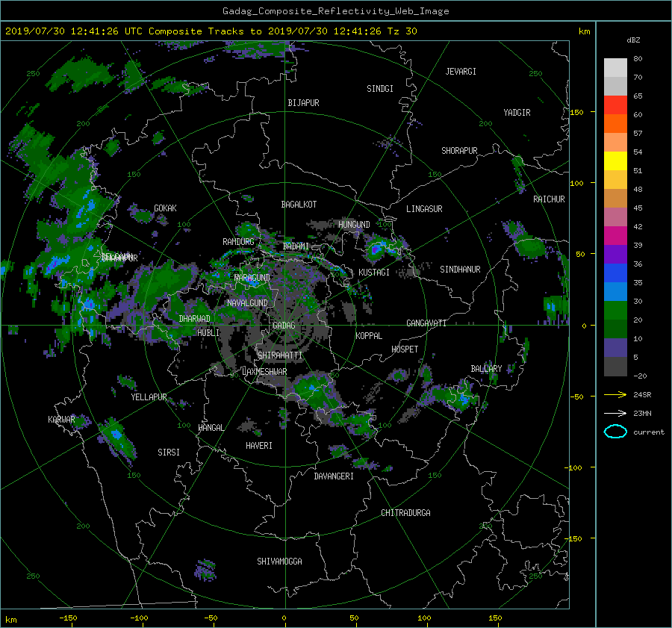Viewport: 672px width, 628px height.
Task: Click the cyan 'current' ellipse legend icon
Action: [615, 432]
